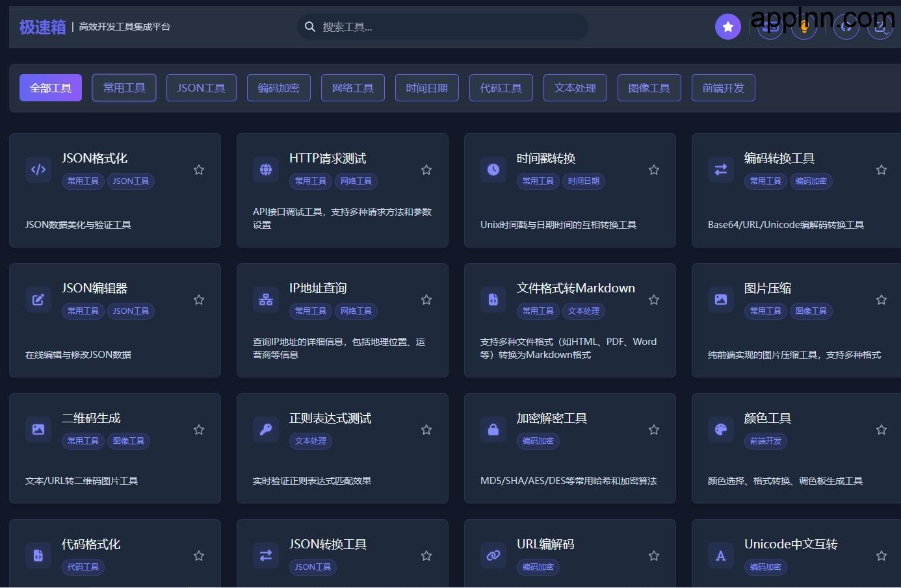Click the letter A icon of Unicode中文互转

(721, 556)
